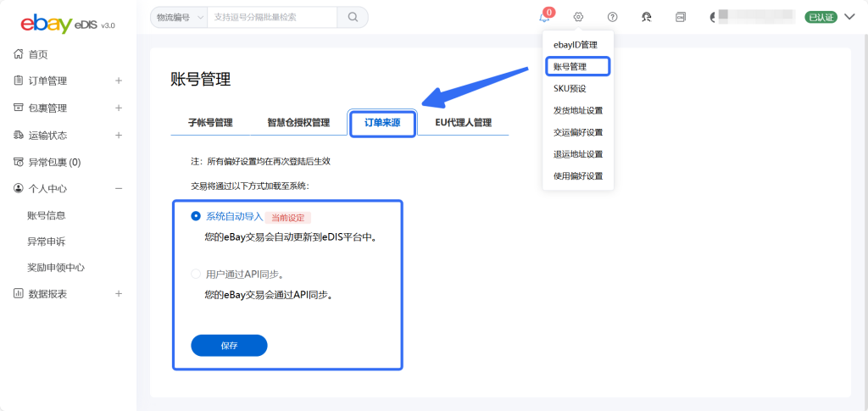Expand the 订单管理 sidebar section

(119, 81)
